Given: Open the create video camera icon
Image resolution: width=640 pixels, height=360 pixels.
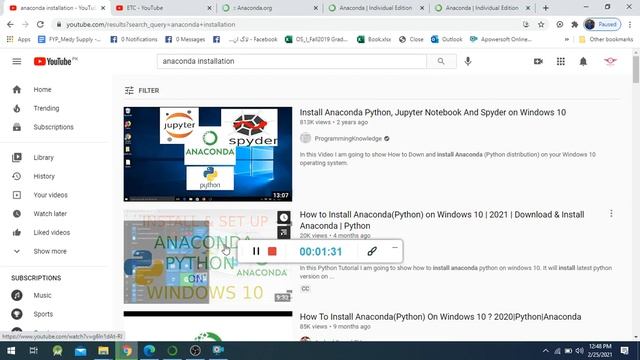Looking at the screenshot, I should [538, 61].
